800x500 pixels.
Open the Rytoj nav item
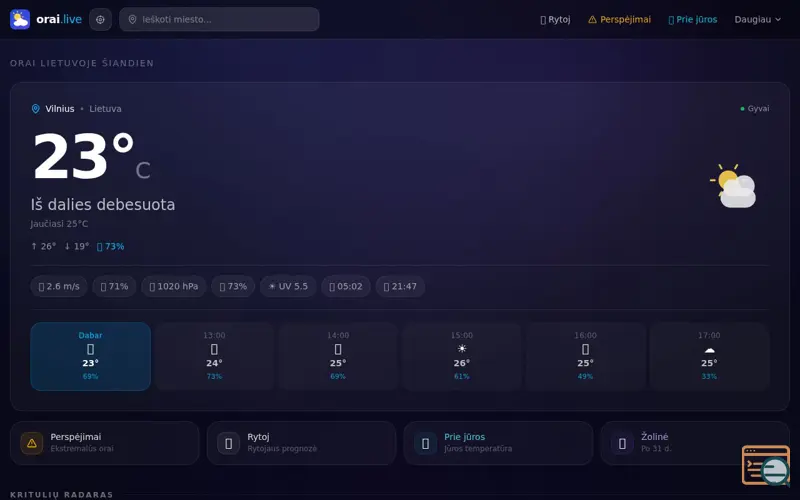555,19
